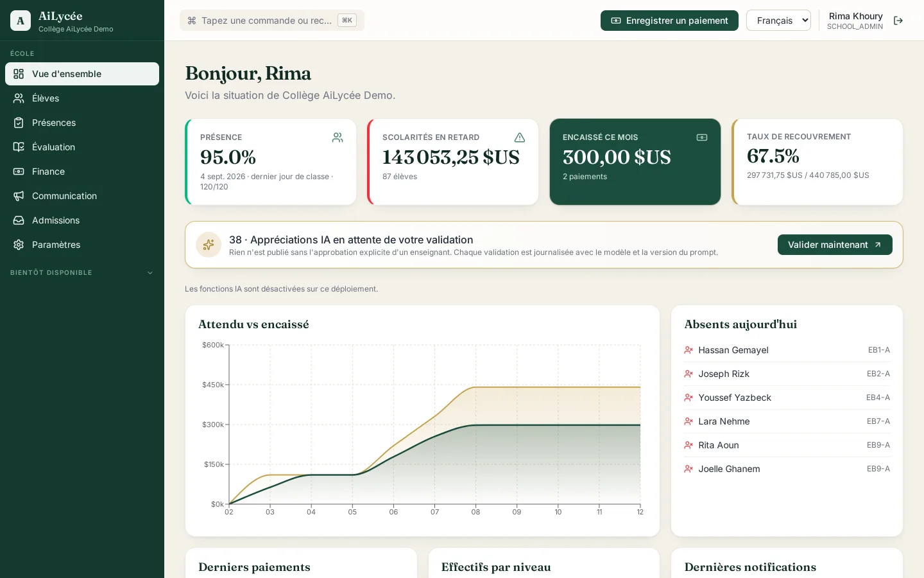The height and width of the screenshot is (578, 924).
Task: Click the Vue d'ensemble dashboard icon
Action: (19, 74)
